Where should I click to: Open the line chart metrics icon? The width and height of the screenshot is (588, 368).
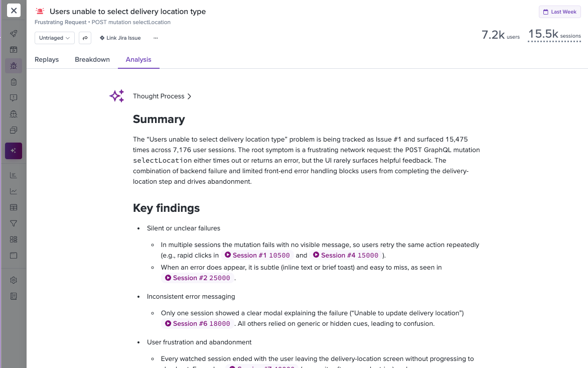[13, 191]
